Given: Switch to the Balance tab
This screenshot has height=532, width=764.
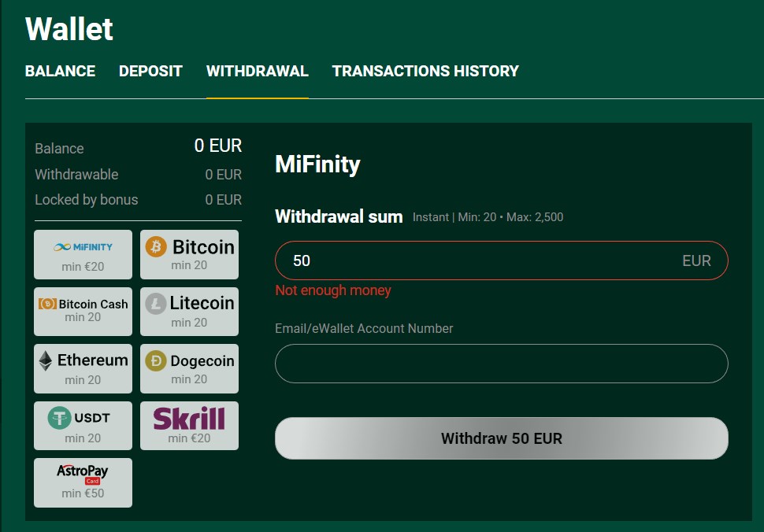Looking at the screenshot, I should click(x=60, y=71).
